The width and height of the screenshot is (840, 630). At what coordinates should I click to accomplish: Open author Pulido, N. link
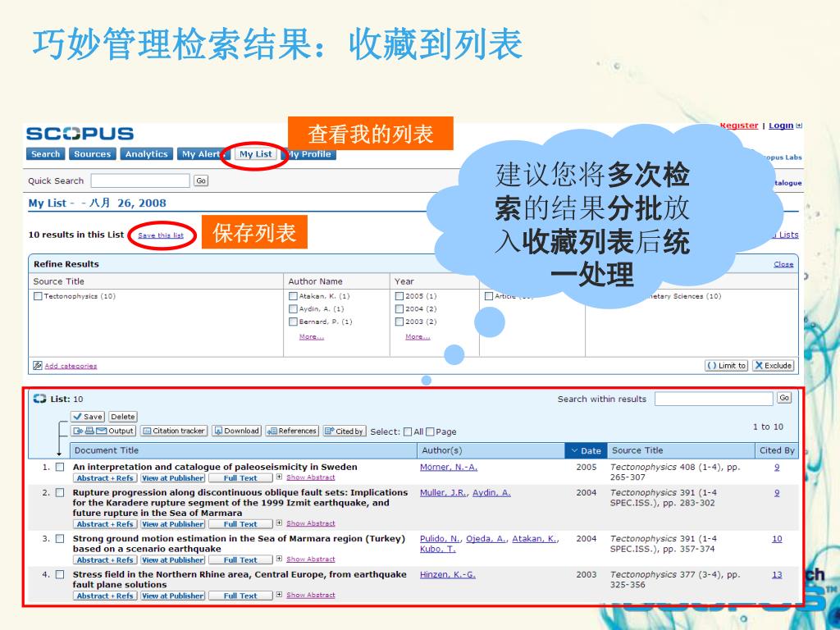pos(440,538)
